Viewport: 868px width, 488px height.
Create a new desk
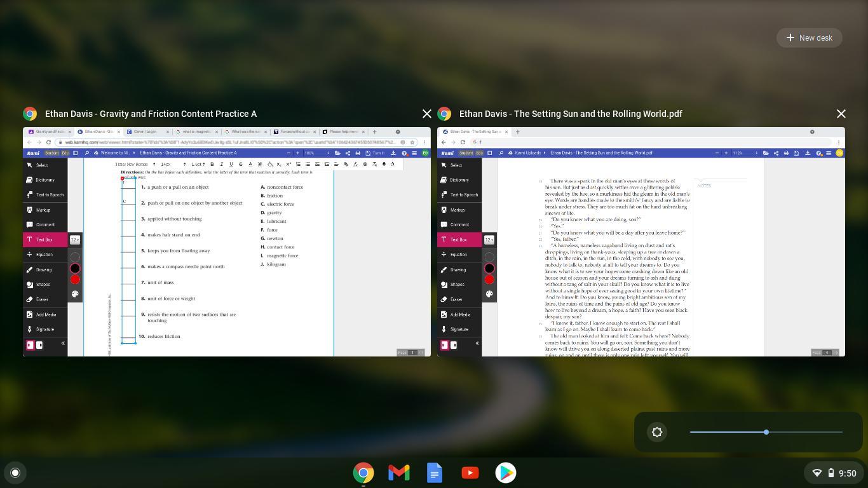point(809,37)
